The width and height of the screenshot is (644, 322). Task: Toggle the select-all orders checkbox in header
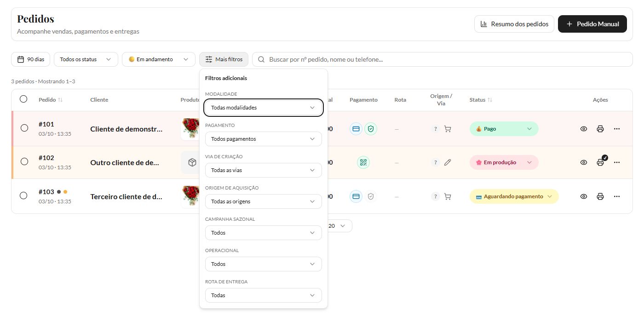pyautogui.click(x=23, y=99)
